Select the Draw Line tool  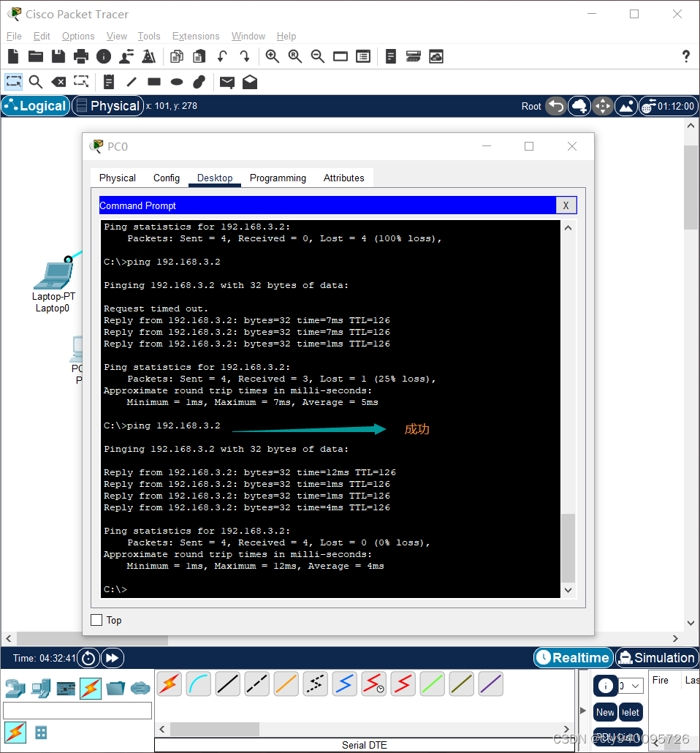click(132, 82)
